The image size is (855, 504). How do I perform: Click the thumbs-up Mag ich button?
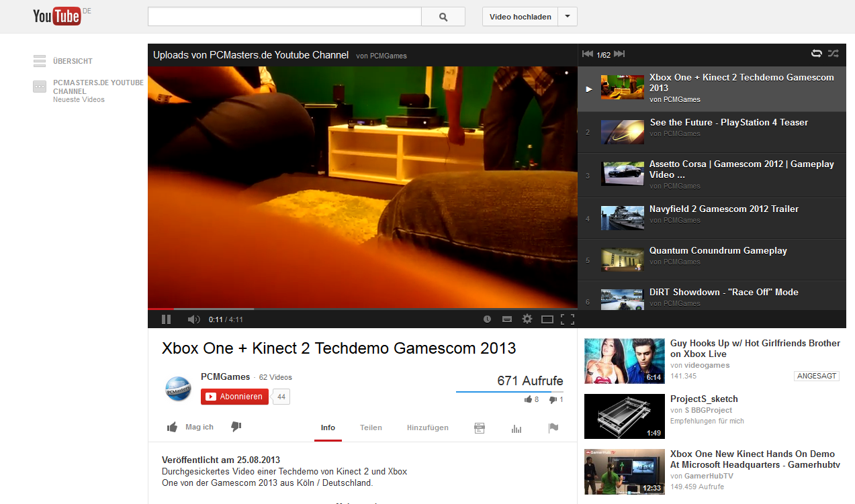pos(190,427)
